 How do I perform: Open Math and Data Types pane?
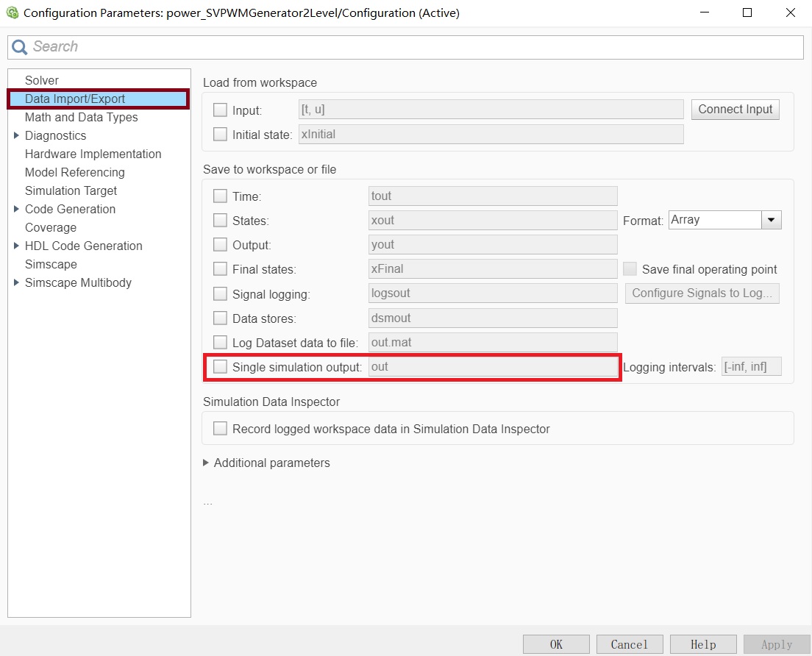point(82,117)
